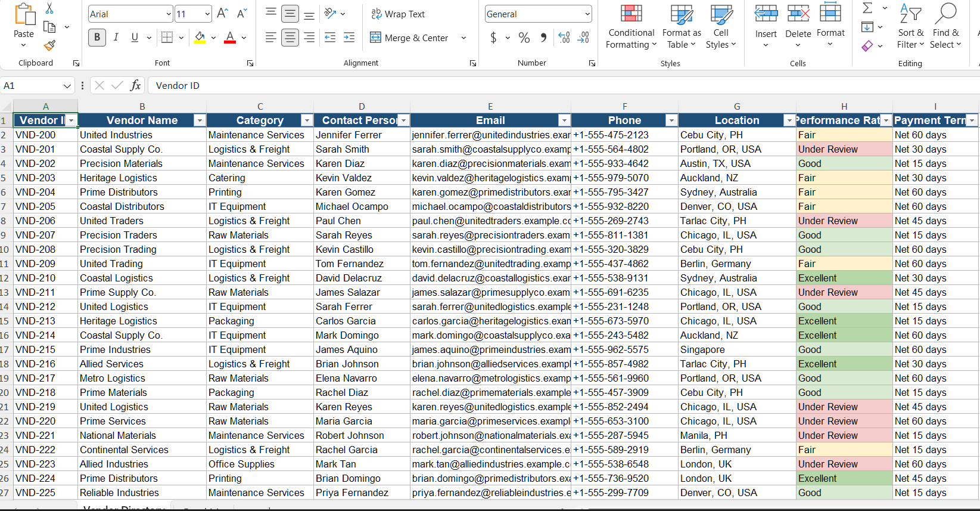The height and width of the screenshot is (511, 980).
Task: Open the Find & Select button
Action: [945, 27]
